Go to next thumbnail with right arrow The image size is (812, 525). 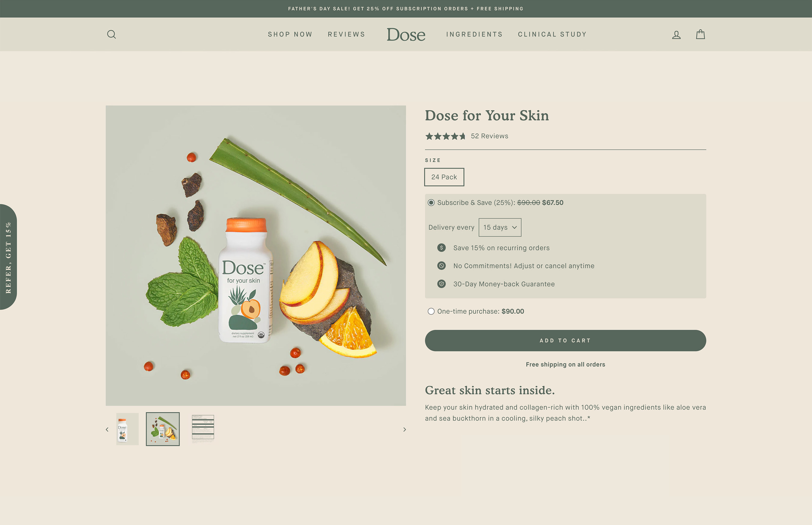coord(404,430)
